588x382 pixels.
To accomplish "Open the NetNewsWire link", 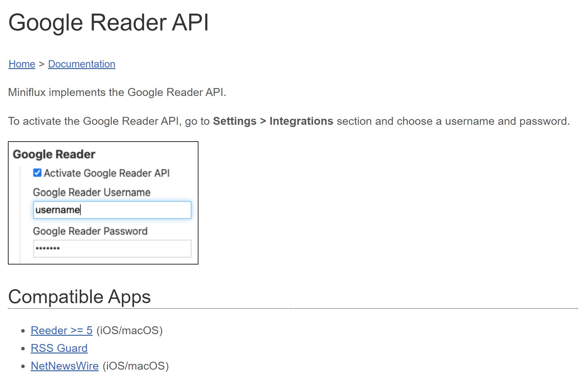I will coord(65,366).
